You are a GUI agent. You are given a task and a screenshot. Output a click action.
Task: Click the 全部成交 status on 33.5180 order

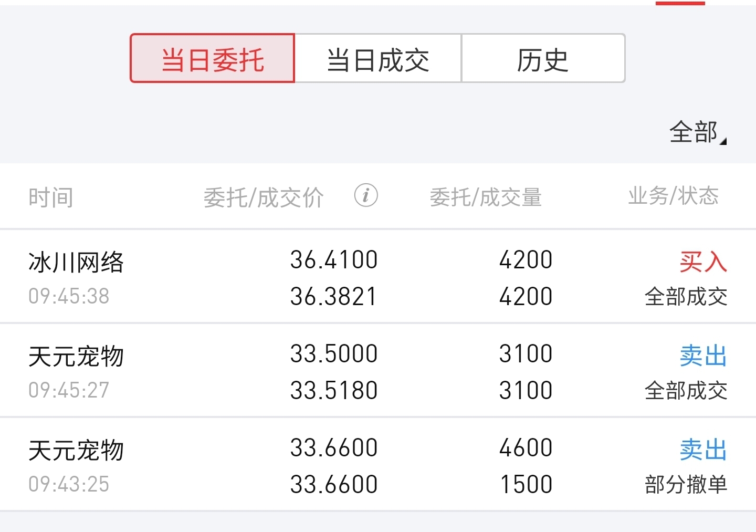[x=686, y=391]
